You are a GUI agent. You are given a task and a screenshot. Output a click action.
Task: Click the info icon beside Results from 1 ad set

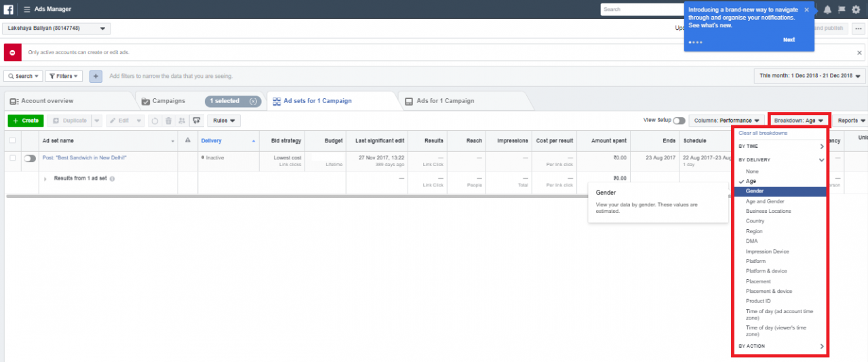[113, 178]
